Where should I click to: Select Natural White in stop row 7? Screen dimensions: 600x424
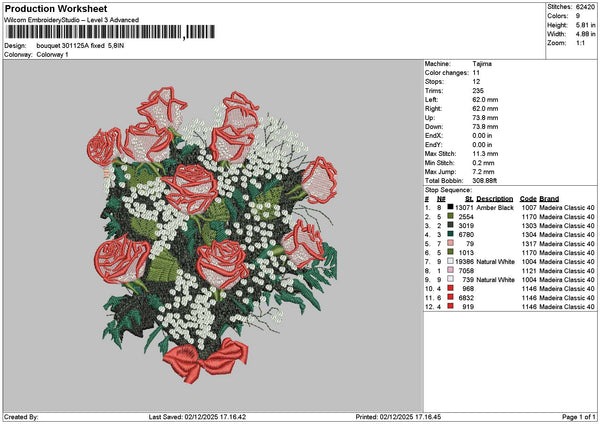(496, 261)
